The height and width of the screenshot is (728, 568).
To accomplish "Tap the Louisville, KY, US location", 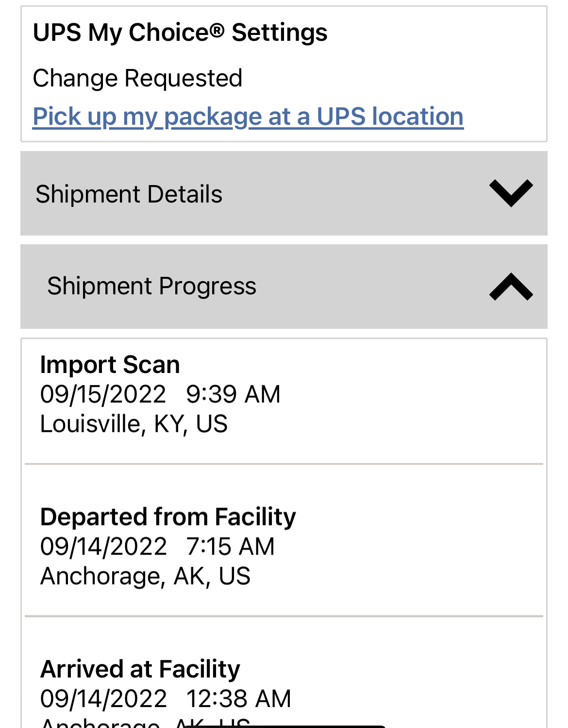I will pos(134,424).
